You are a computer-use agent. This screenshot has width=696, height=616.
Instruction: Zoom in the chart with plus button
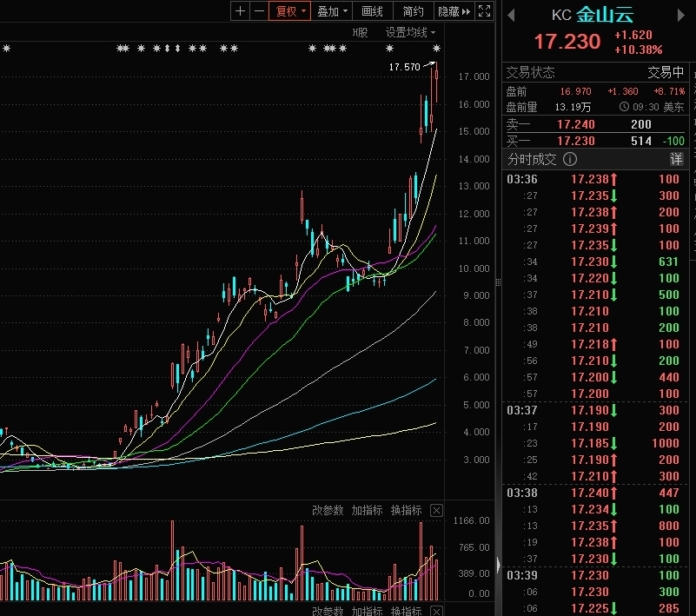[x=240, y=11]
